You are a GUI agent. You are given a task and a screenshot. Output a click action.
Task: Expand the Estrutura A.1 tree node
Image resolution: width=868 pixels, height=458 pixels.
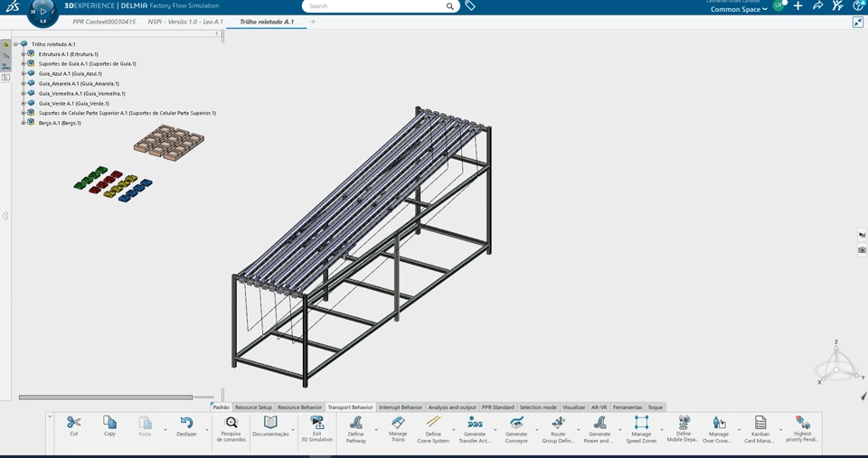click(24, 54)
